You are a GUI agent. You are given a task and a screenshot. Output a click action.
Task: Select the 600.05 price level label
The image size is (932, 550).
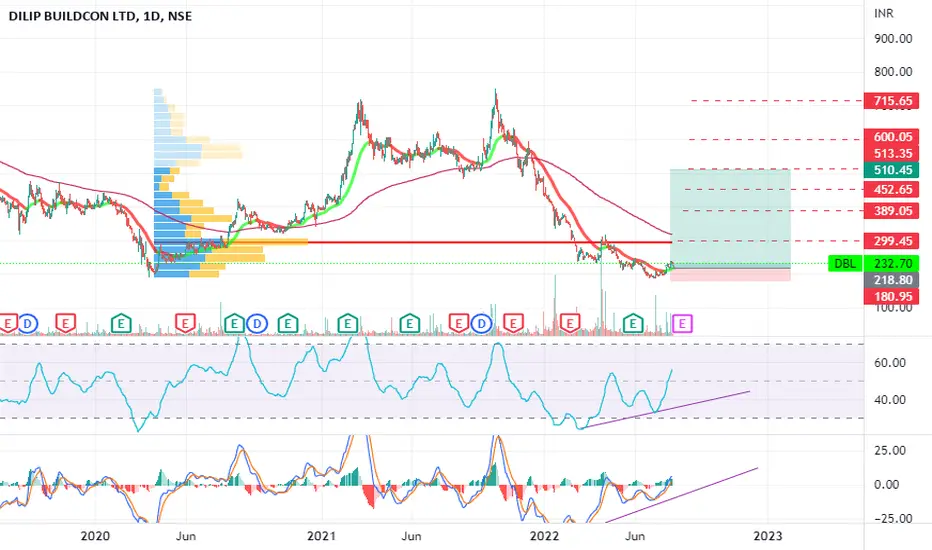(892, 137)
